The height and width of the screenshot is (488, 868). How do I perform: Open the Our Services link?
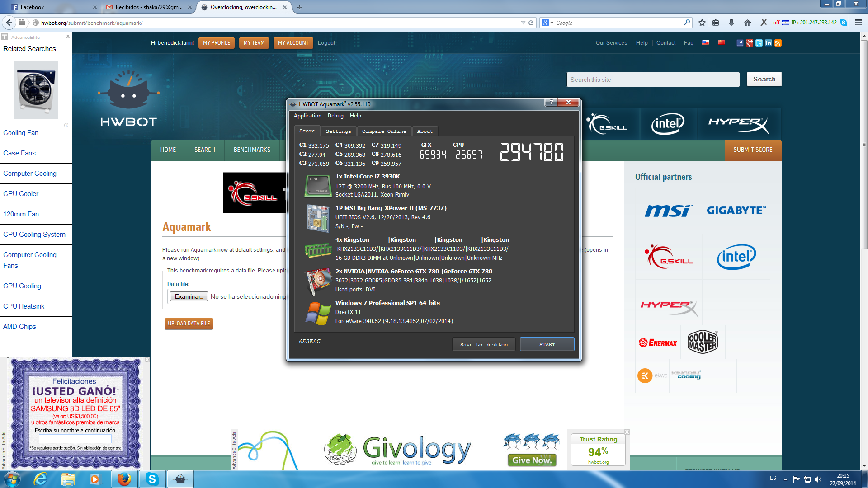[x=611, y=43]
